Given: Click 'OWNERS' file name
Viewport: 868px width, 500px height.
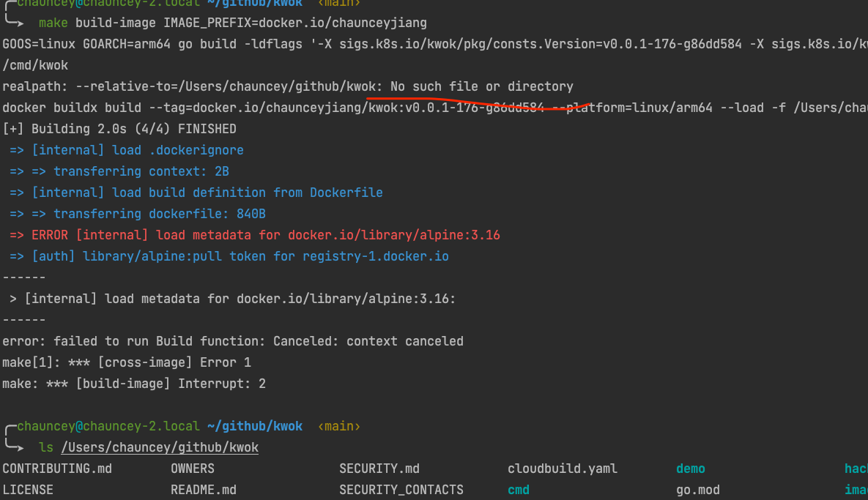Looking at the screenshot, I should point(193,469).
